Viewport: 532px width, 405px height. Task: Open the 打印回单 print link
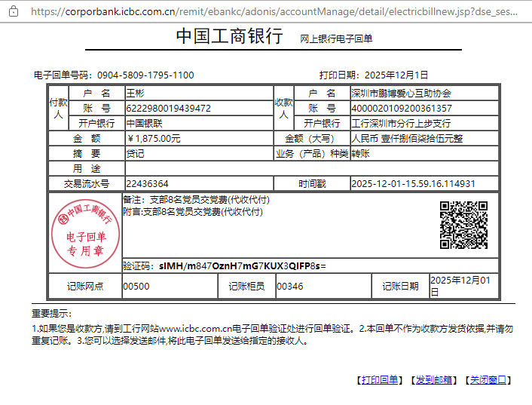click(x=380, y=380)
